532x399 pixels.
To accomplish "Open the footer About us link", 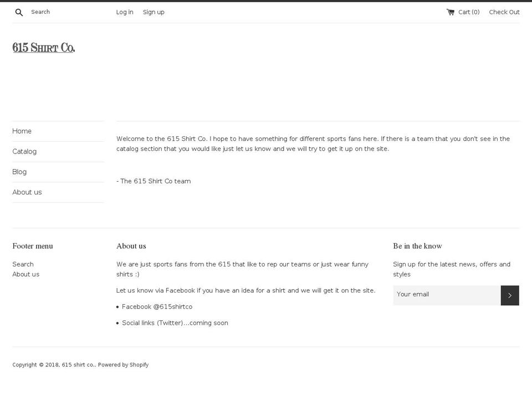I will 26,274.
